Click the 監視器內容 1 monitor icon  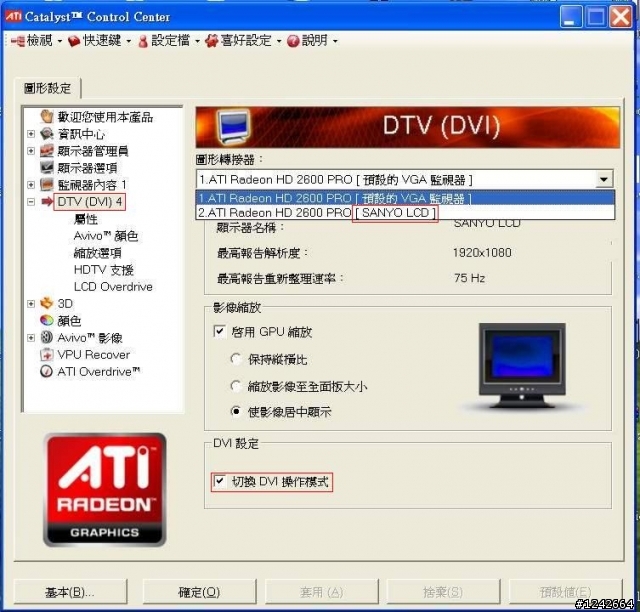click(47, 185)
